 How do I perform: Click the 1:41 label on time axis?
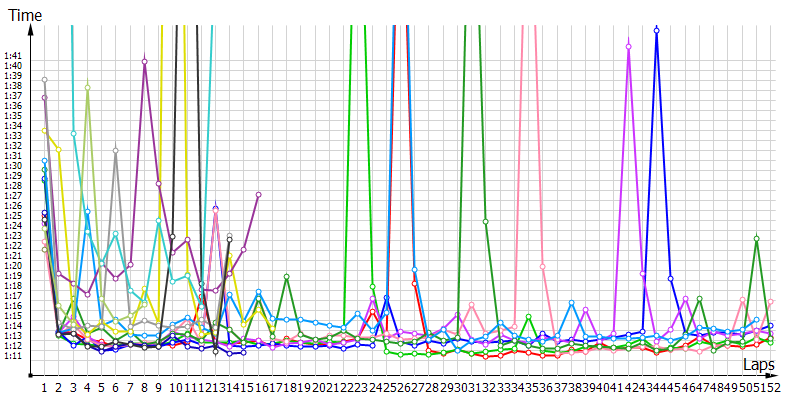point(13,55)
